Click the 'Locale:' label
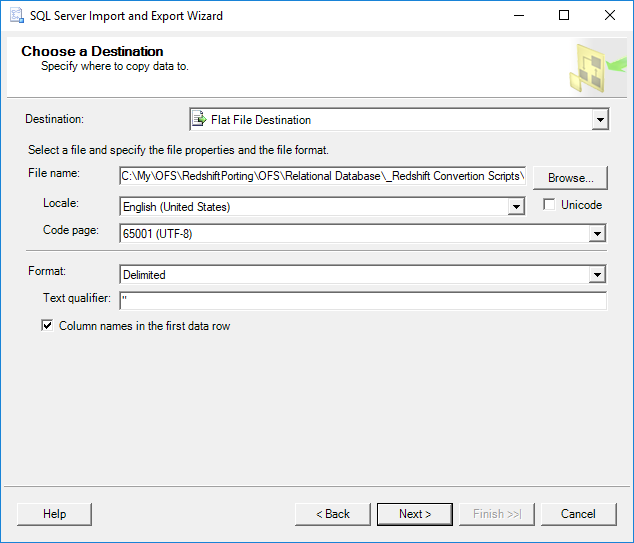634x543 pixels. (61, 203)
